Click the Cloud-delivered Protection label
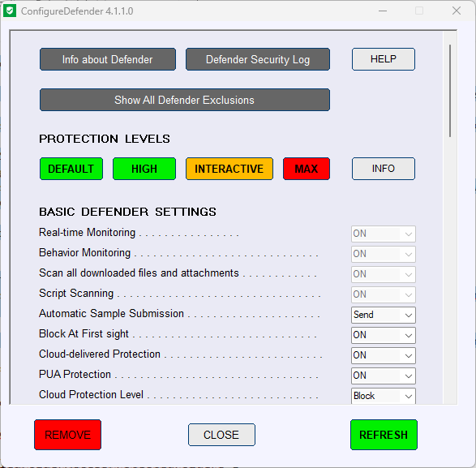This screenshot has height=468, width=476. click(100, 354)
